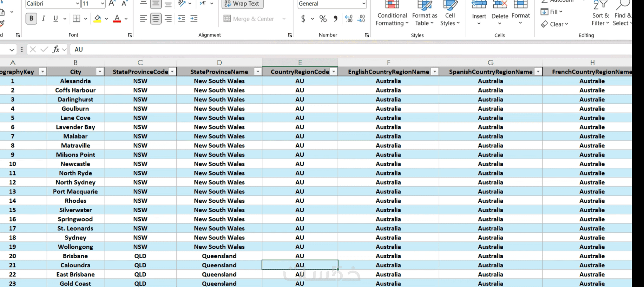Screen dimensions: 644x287
Task: Confirm the formula bar entry with checkmark
Action: (x=44, y=49)
